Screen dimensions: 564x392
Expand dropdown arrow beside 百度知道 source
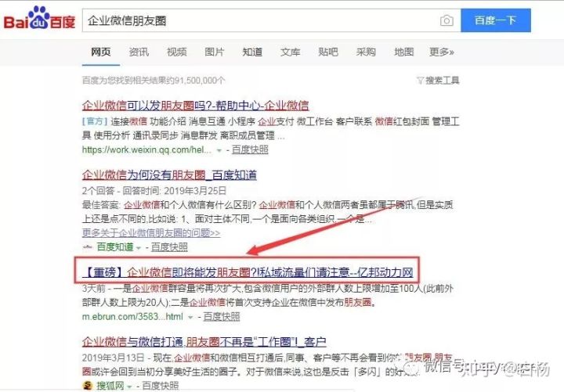tap(139, 247)
